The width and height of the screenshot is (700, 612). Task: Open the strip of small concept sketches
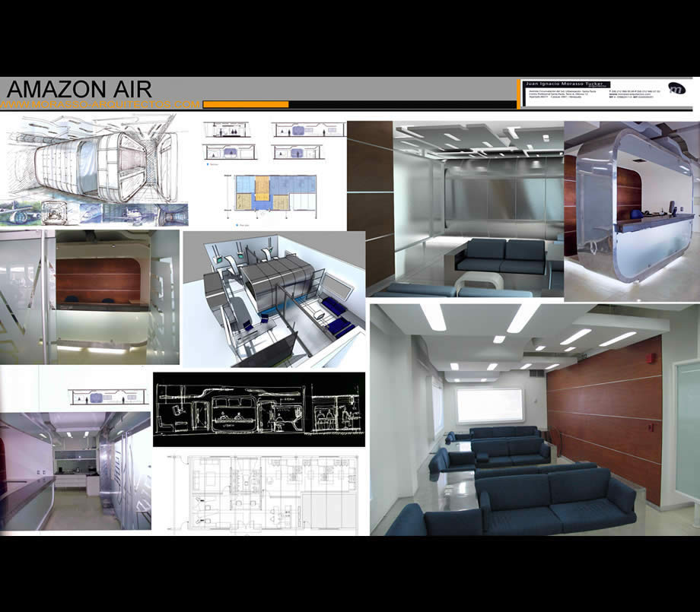point(94,214)
